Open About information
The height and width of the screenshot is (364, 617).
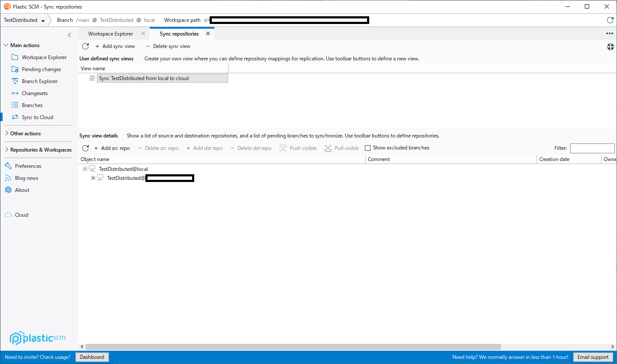point(17,190)
